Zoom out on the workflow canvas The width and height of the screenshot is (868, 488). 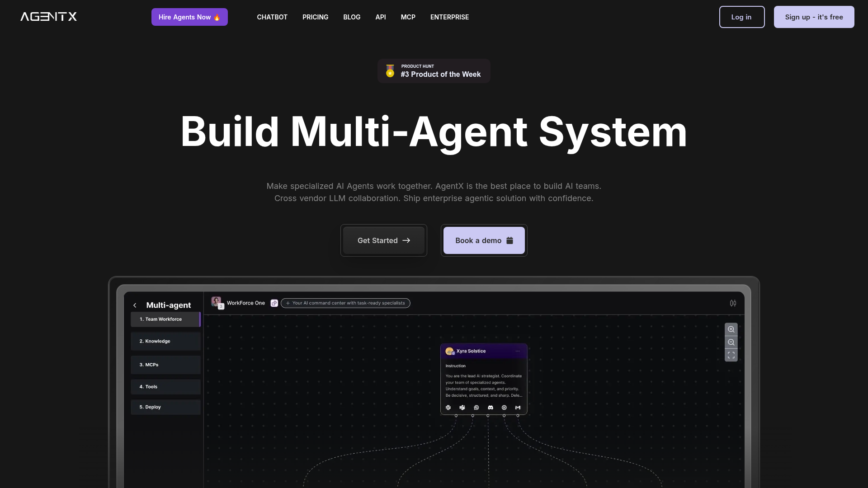(x=731, y=343)
